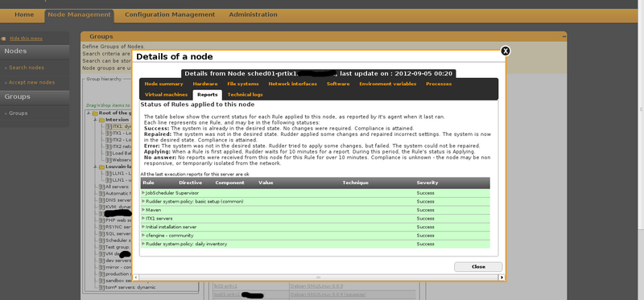Click the dialog horizontal scrollbar left arrow
Image resolution: width=644 pixels, height=300 pixels.
(x=136, y=277)
